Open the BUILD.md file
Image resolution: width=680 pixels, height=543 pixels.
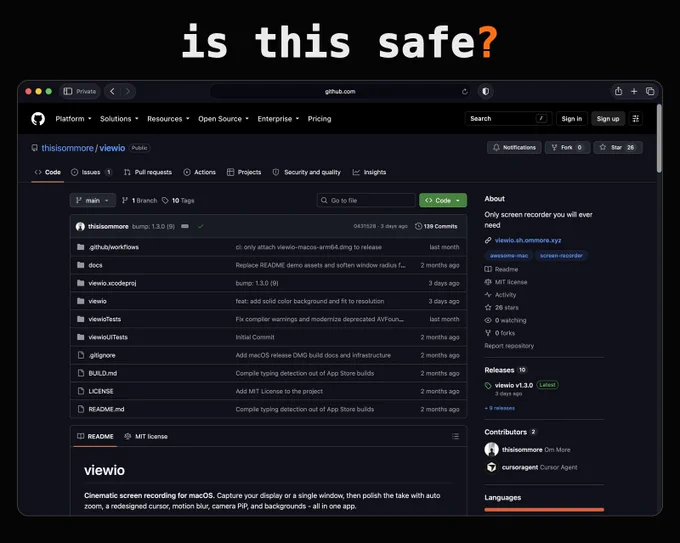pos(103,373)
